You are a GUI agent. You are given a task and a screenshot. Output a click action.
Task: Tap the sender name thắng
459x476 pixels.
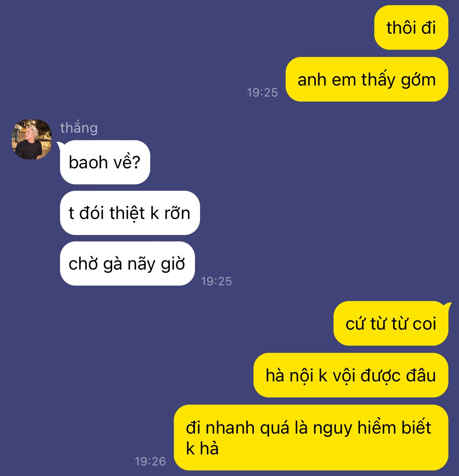coord(79,128)
